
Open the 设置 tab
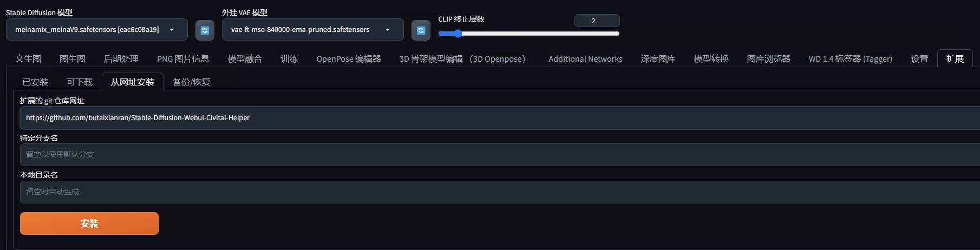tap(919, 58)
